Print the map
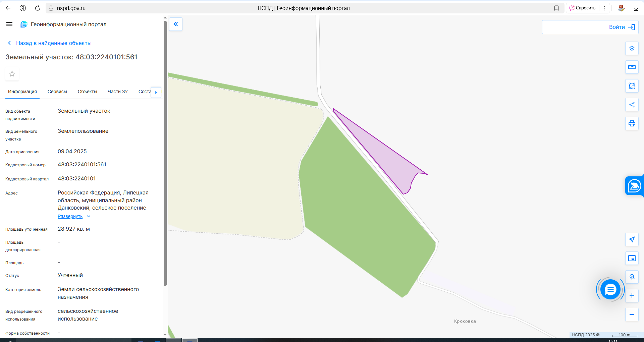This screenshot has height=342, width=644. click(632, 123)
